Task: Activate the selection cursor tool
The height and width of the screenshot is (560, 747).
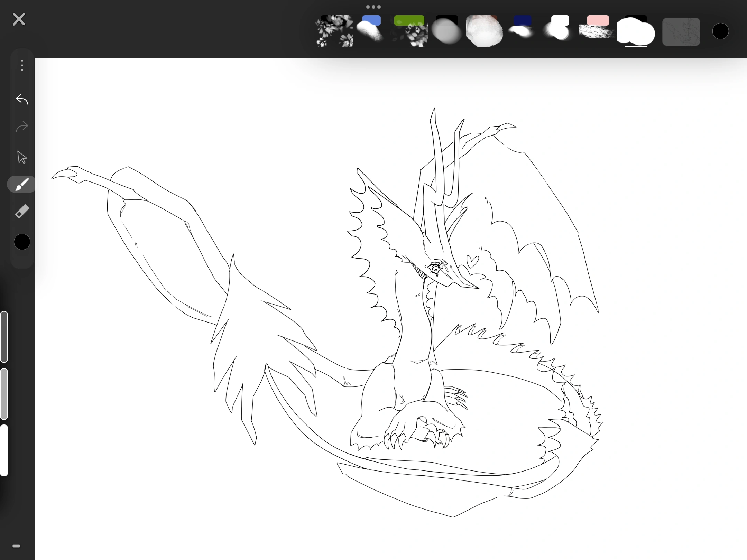Action: click(x=21, y=157)
